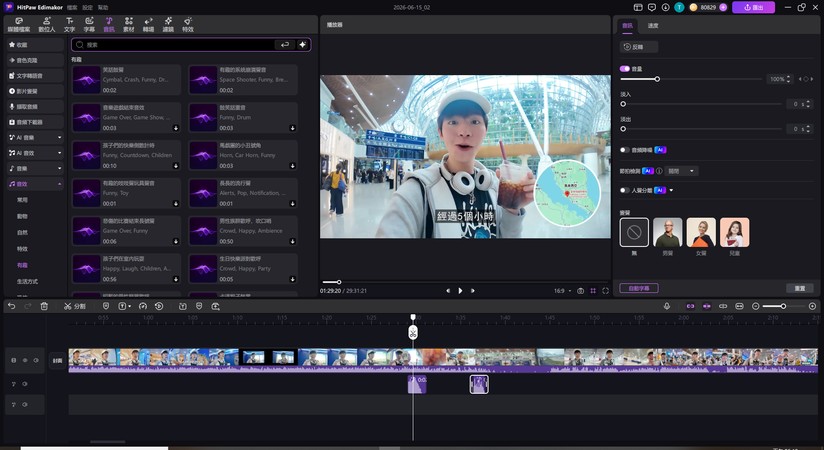Choose the male voice changer avatar
Image resolution: width=824 pixels, height=450 pixels.
667,232
